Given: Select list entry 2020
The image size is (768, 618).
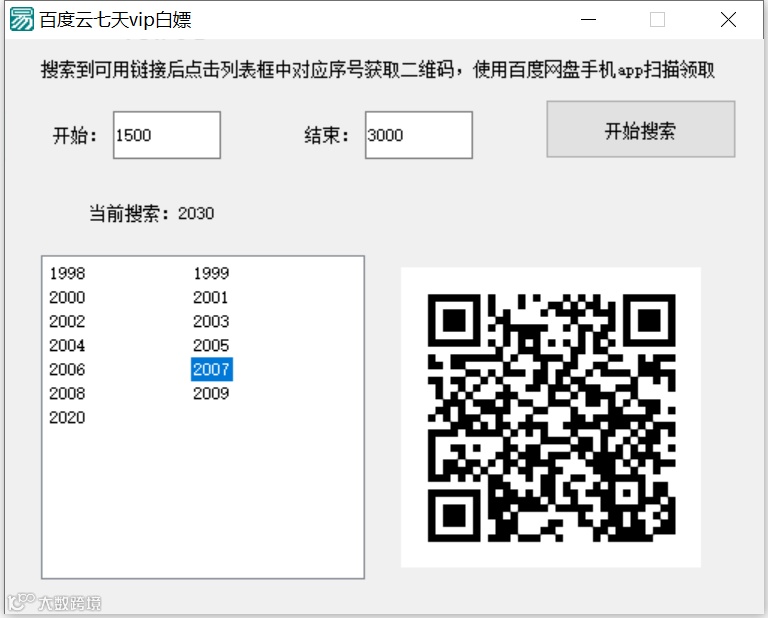Looking at the screenshot, I should click(x=67, y=417).
